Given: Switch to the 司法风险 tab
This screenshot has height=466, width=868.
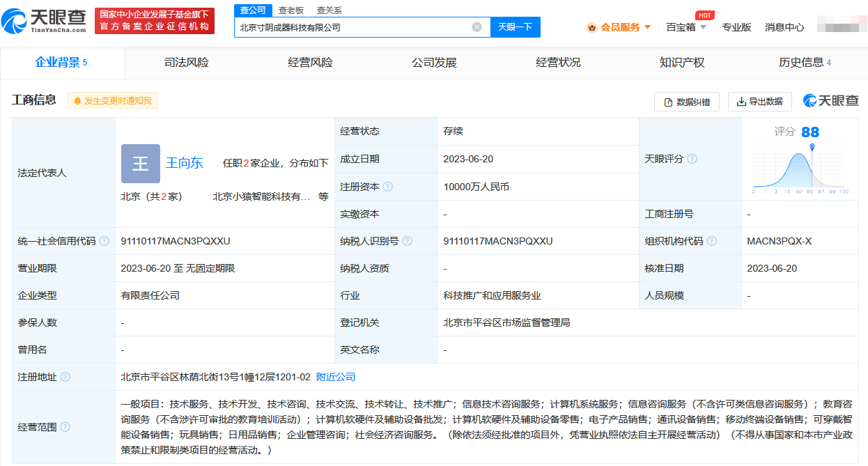Looking at the screenshot, I should tap(186, 63).
